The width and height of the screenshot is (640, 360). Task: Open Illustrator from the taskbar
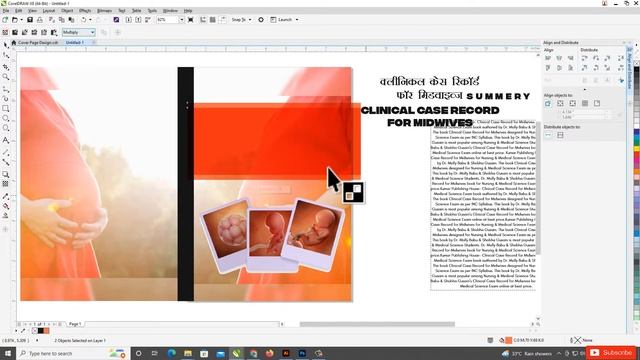pyautogui.click(x=286, y=353)
